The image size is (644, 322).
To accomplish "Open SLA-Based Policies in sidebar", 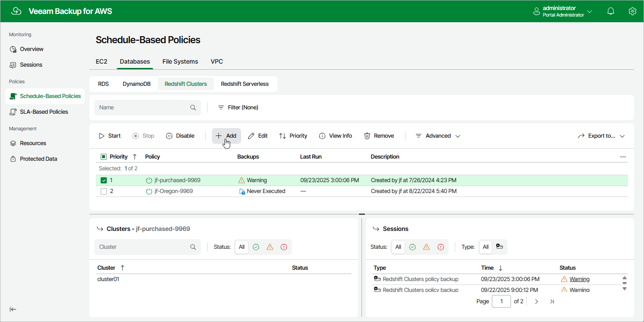I will point(45,112).
